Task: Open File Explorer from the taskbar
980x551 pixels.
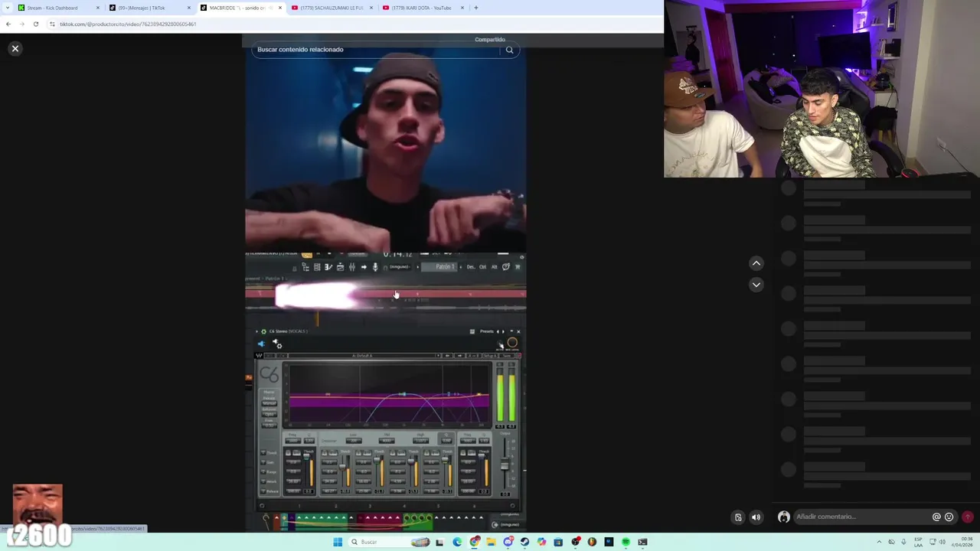Action: coord(491,542)
